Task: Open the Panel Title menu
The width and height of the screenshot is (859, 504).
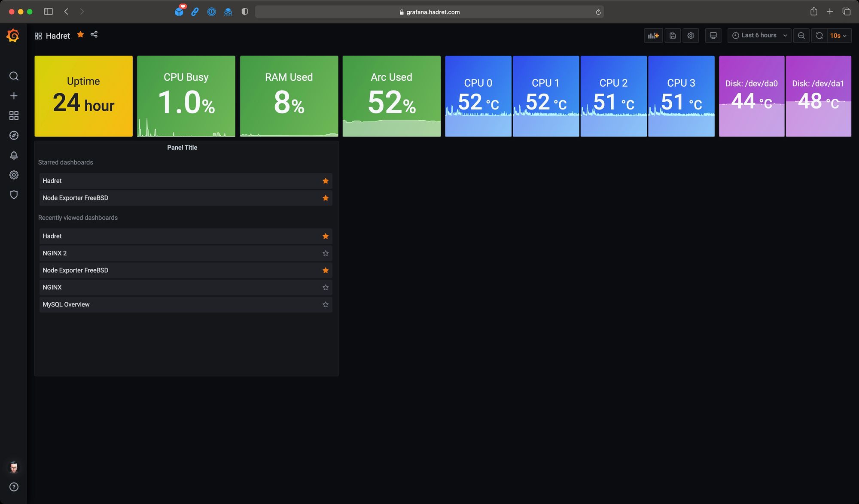Action: click(x=182, y=147)
